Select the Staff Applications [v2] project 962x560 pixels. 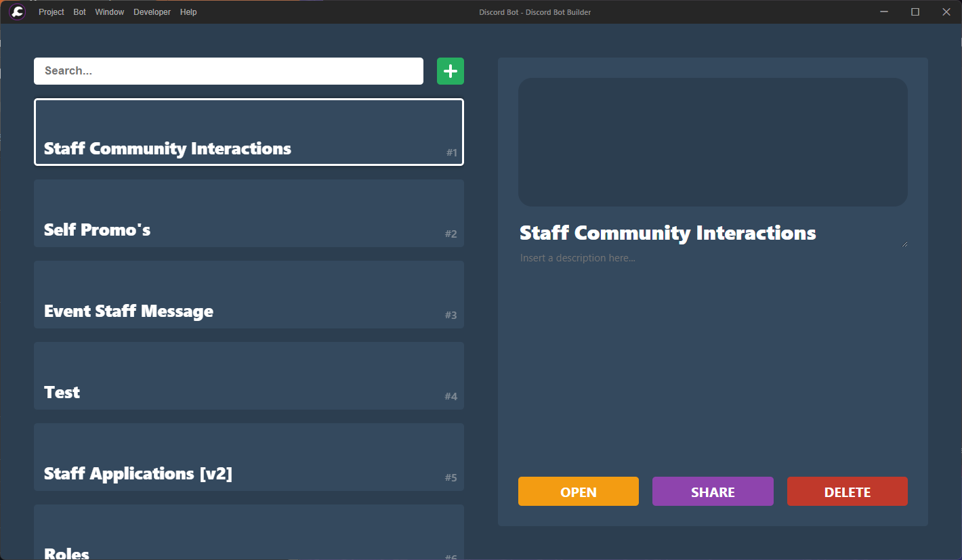[249, 457]
